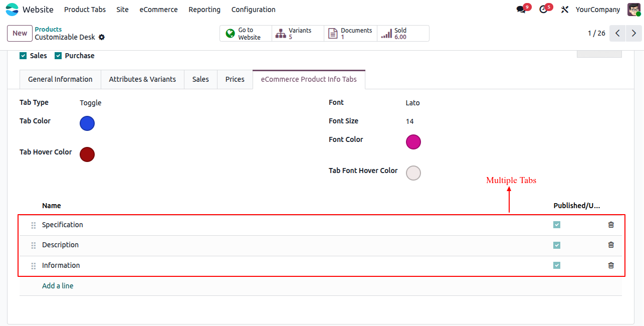Open the Site menu
644x326 pixels.
click(122, 10)
